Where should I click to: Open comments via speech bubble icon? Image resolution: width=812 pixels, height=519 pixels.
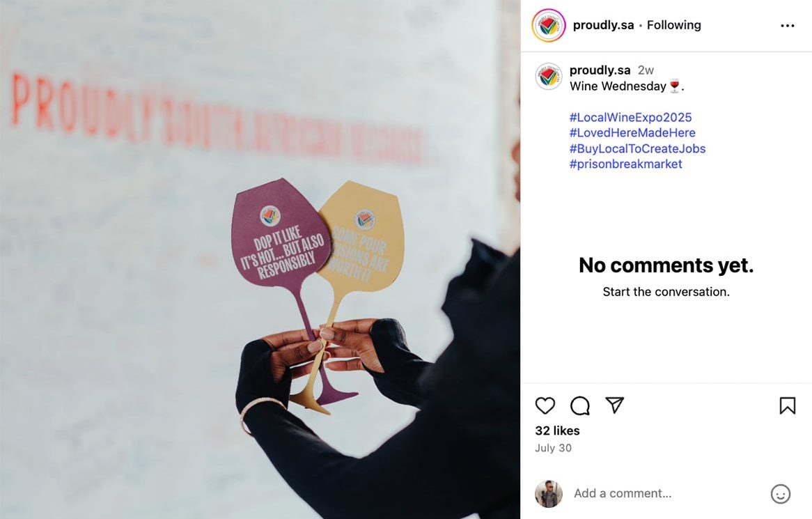(x=580, y=405)
